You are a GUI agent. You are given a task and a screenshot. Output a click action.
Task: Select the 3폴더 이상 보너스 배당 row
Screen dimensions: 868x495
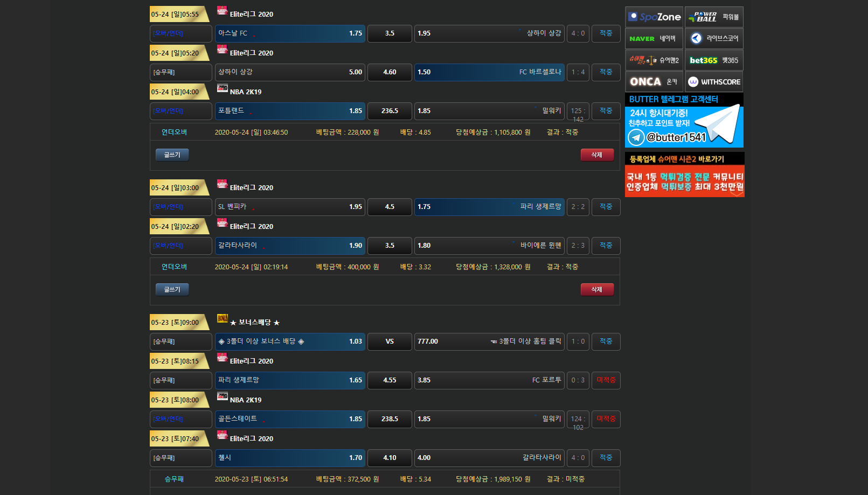pos(290,341)
